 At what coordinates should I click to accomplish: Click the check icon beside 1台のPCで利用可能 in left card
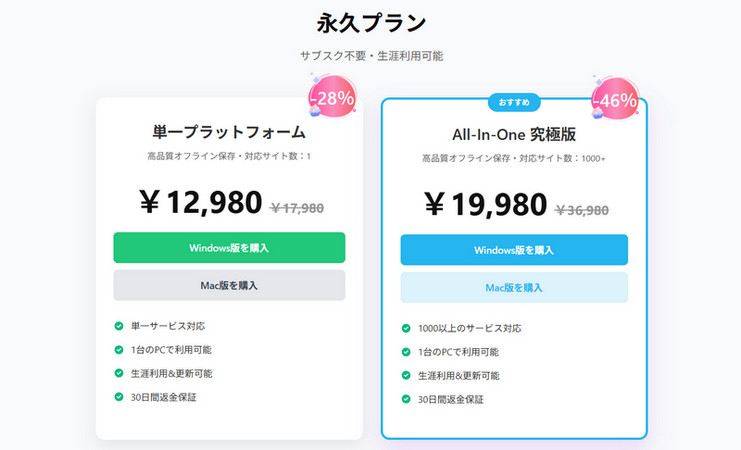pos(119,349)
